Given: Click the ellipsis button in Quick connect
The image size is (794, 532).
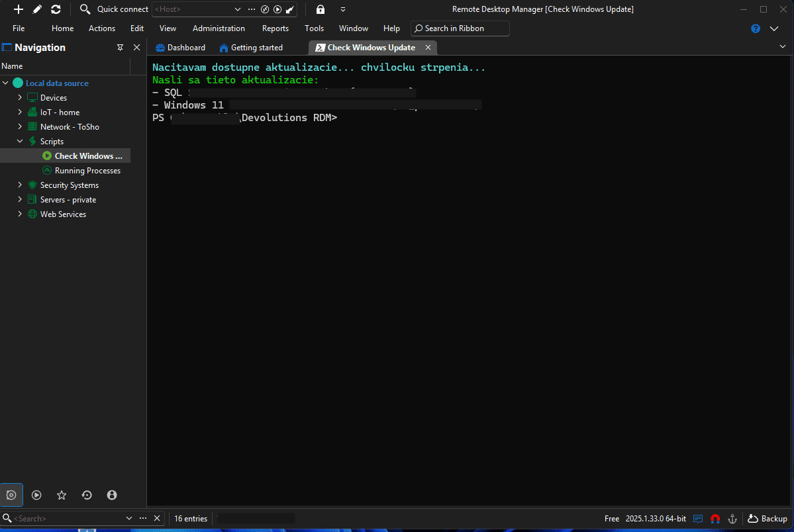Looking at the screenshot, I should point(251,9).
